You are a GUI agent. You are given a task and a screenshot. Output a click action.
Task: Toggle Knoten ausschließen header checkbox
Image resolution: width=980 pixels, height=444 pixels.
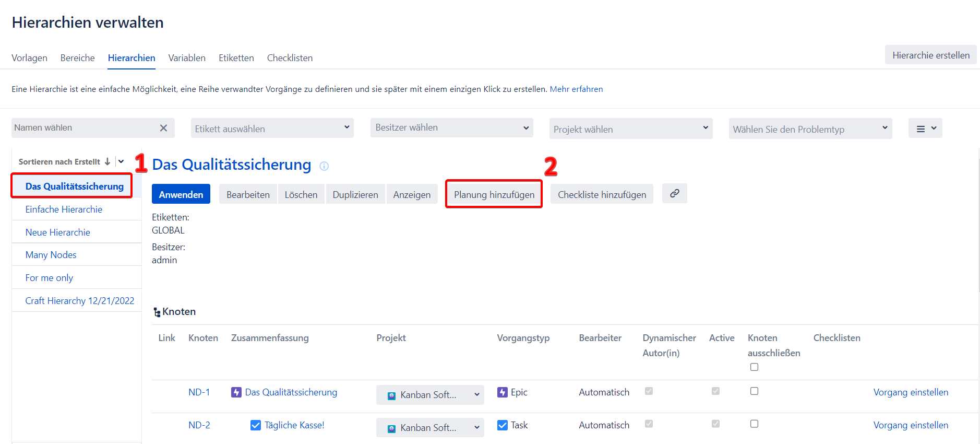754,367
